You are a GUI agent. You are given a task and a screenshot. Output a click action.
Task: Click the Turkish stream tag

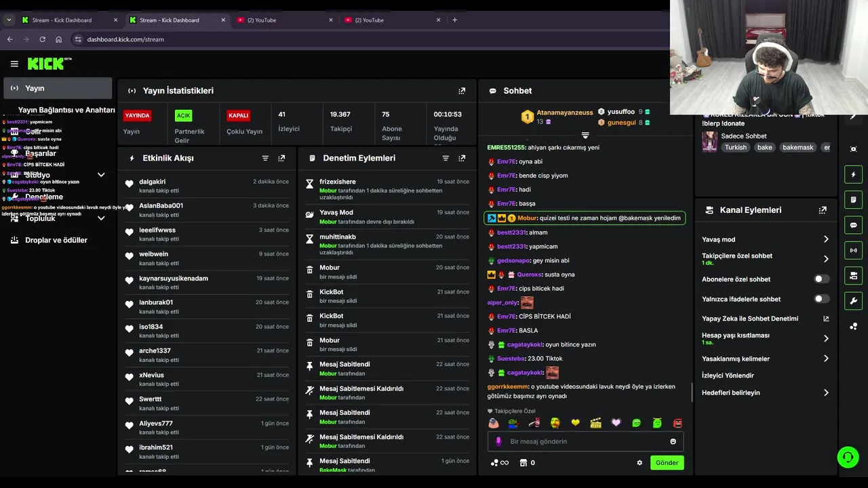click(x=735, y=147)
